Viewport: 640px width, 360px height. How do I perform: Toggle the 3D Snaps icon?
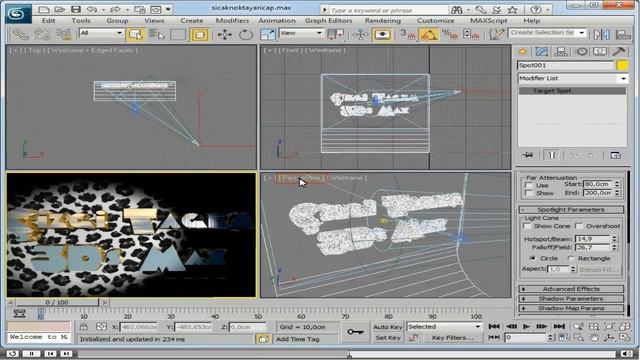click(407, 35)
